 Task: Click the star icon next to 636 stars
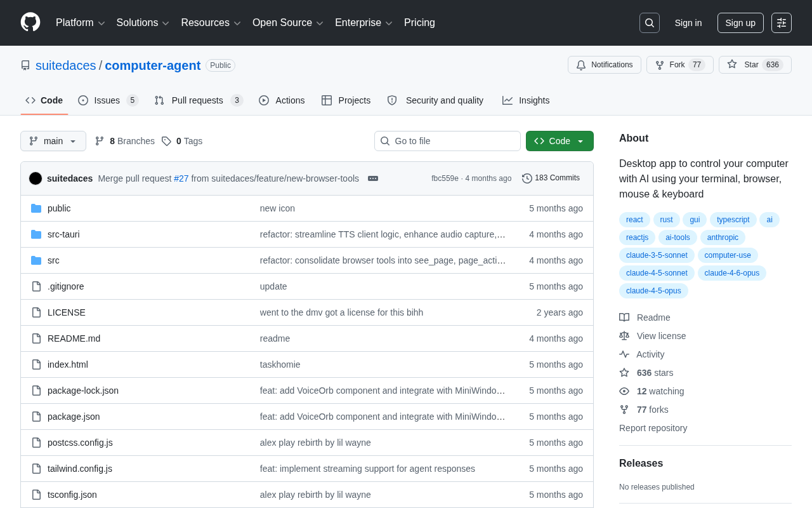[624, 373]
